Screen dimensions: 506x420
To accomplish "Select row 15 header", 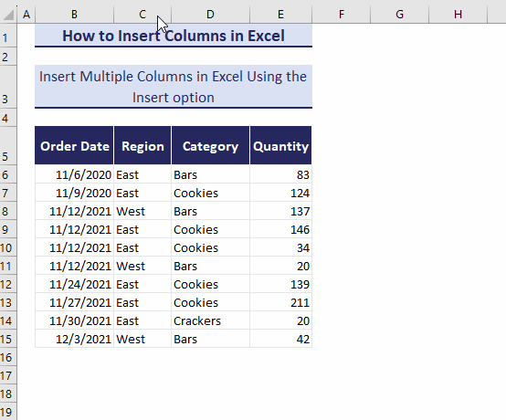I will 8,339.
